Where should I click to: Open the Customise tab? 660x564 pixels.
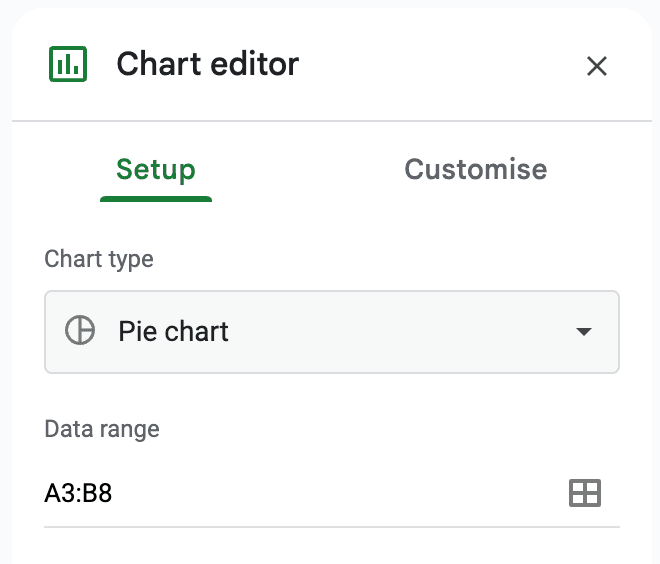(475, 169)
